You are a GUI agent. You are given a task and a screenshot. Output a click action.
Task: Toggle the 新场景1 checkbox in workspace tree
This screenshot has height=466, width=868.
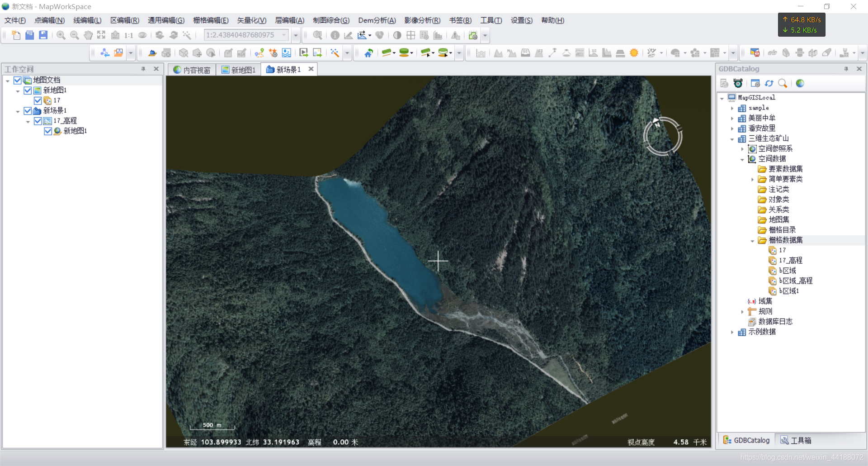28,111
